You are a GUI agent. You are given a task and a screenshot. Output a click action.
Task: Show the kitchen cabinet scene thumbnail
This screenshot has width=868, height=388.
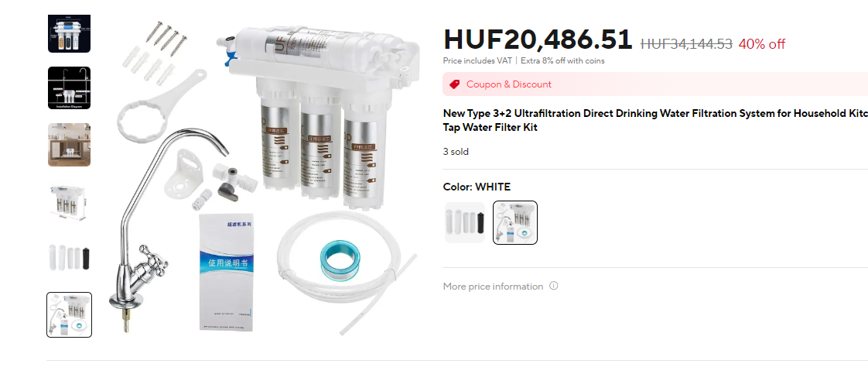tap(69, 145)
